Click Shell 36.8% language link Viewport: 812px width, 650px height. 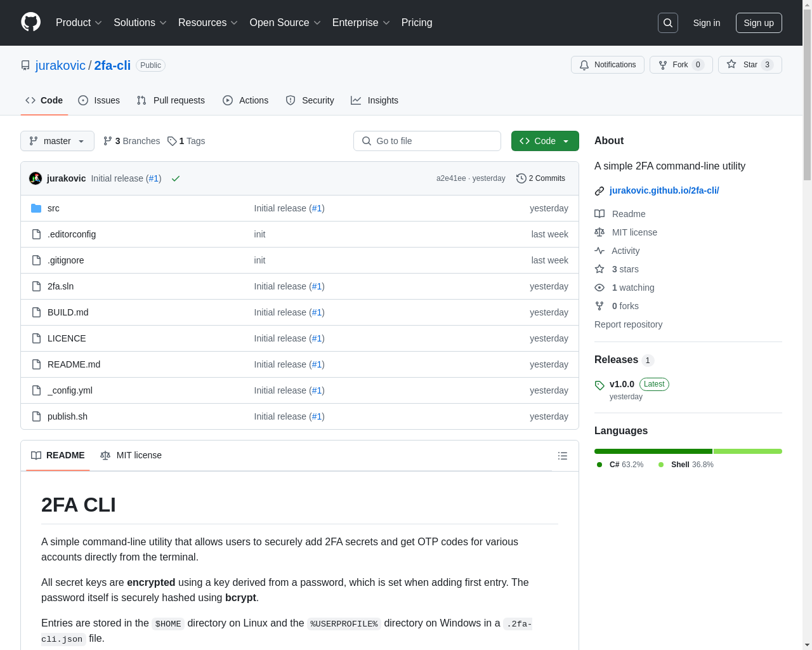[x=686, y=465]
